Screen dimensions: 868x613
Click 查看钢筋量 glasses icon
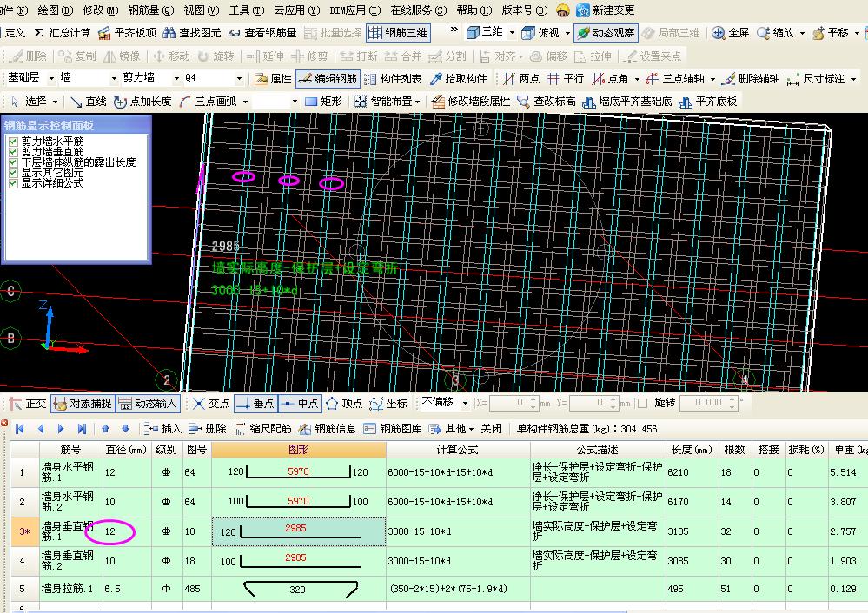pyautogui.click(x=235, y=33)
